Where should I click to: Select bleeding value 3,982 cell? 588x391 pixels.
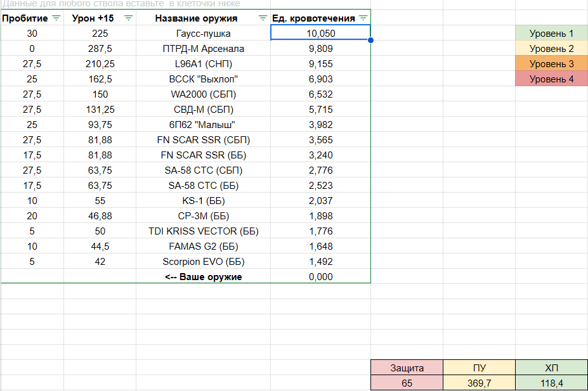click(320, 125)
